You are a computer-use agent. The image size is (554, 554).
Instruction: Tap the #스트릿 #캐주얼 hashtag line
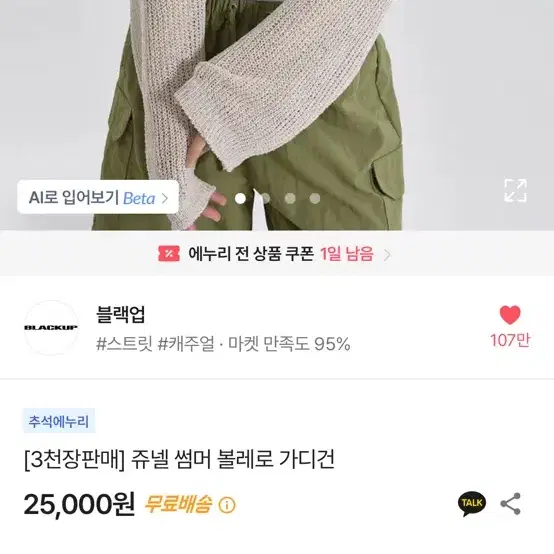pos(155,343)
